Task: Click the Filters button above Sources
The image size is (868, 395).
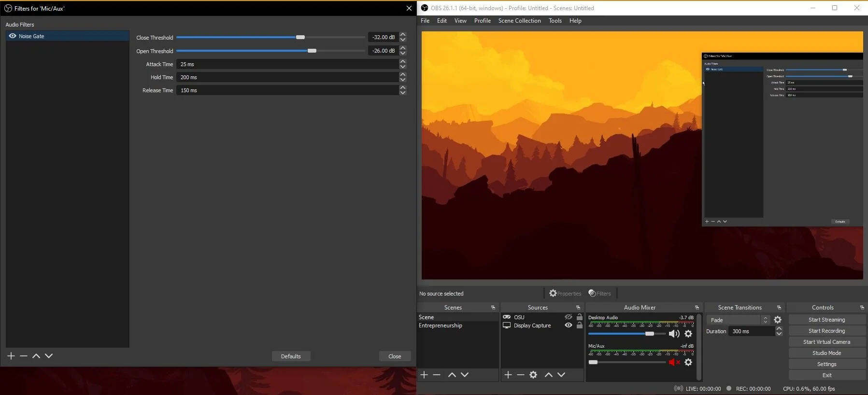Action: pyautogui.click(x=599, y=293)
